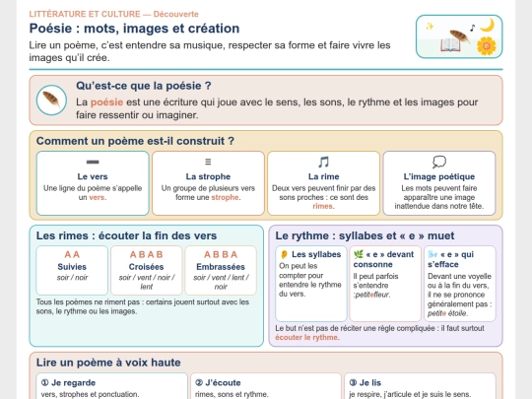Click heading "Les rimes : écouter la fin des vers"
Screen dimensions: 532x399
point(126,235)
